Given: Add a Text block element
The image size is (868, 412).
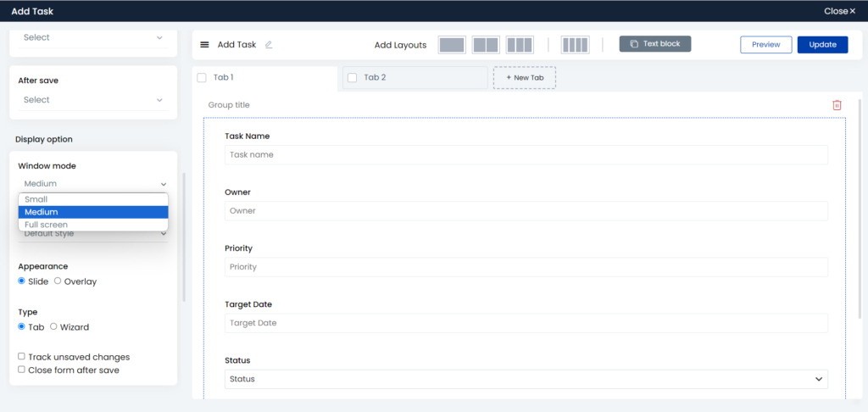Looking at the screenshot, I should (655, 44).
